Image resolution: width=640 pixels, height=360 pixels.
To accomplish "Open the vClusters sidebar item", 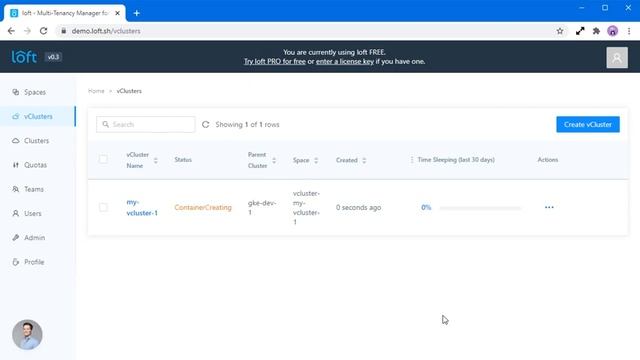I will point(38,116).
